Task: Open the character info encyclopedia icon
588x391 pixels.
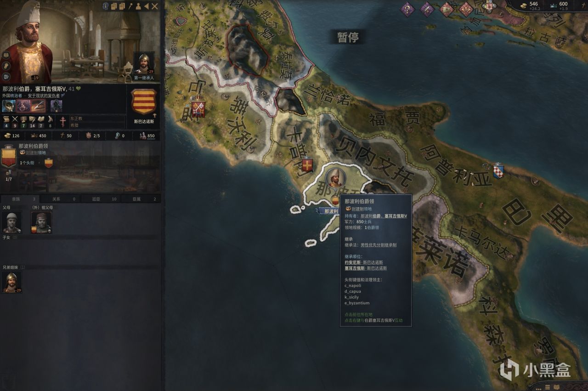Action: tap(106, 6)
